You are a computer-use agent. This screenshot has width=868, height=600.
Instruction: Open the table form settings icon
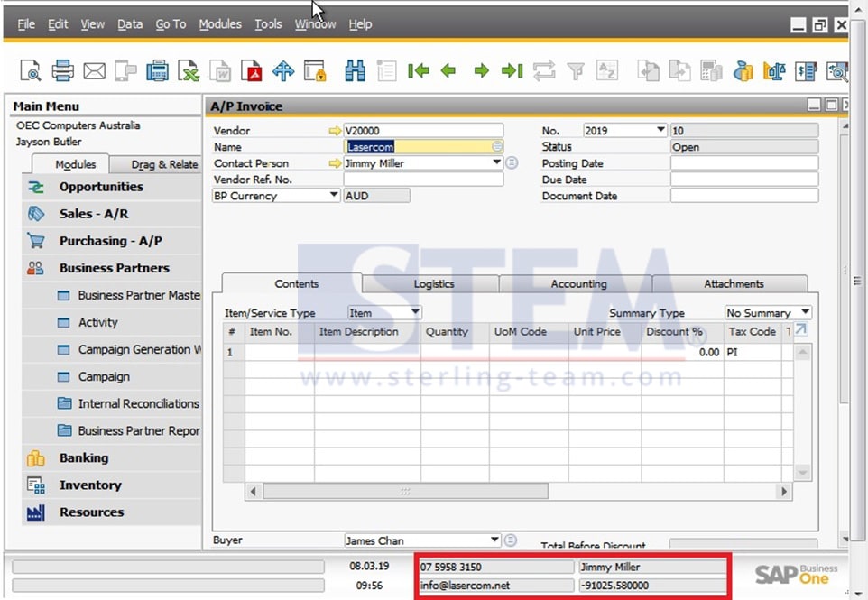coord(801,330)
